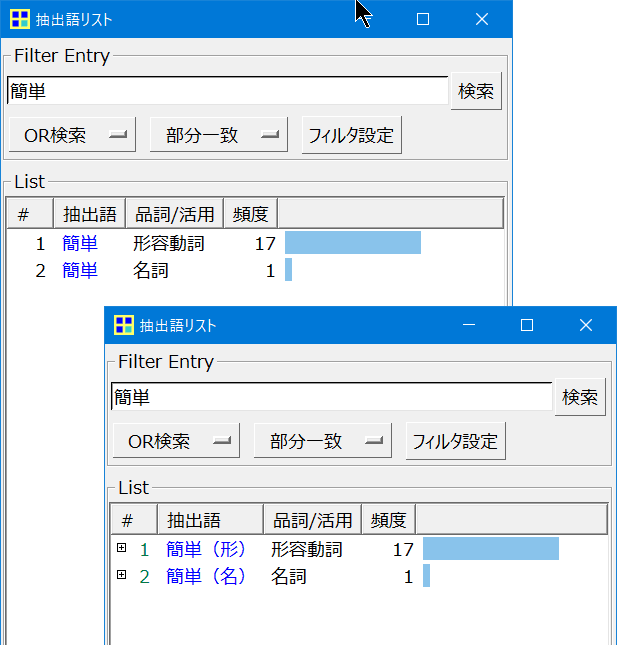Click the frequency bar for 17 in front window
This screenshot has width=617, height=645.
point(491,548)
